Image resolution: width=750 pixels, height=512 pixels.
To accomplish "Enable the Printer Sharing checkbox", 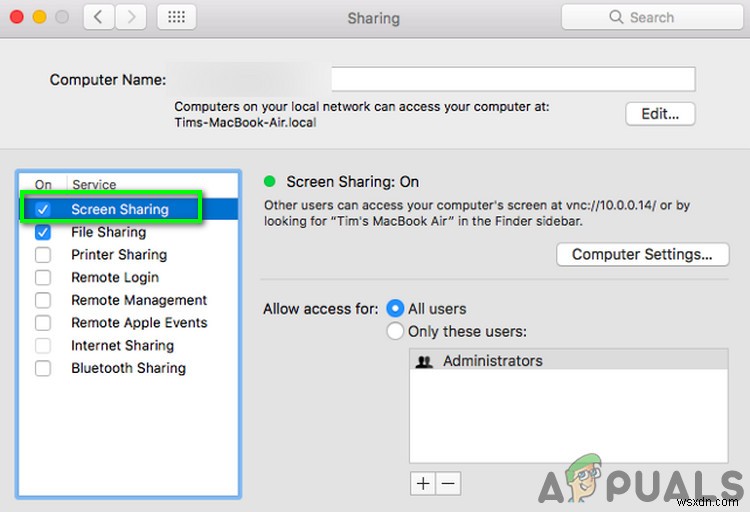I will point(43,255).
